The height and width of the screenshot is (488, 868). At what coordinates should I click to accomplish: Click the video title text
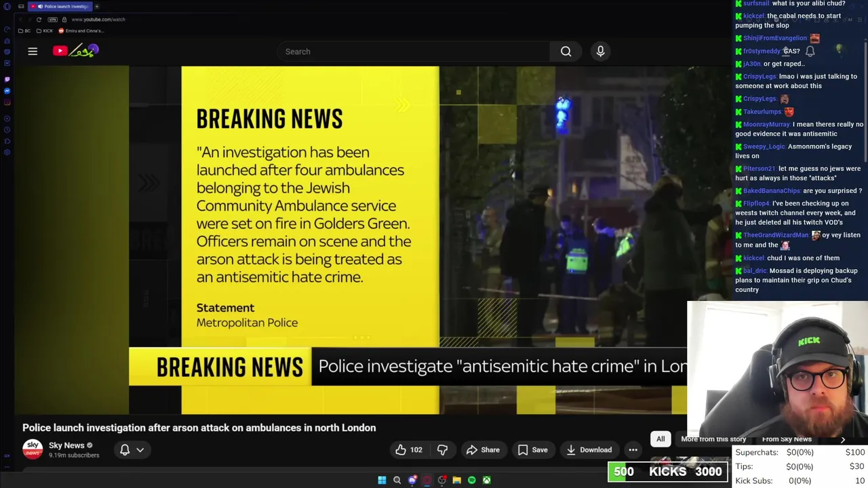[x=199, y=428]
